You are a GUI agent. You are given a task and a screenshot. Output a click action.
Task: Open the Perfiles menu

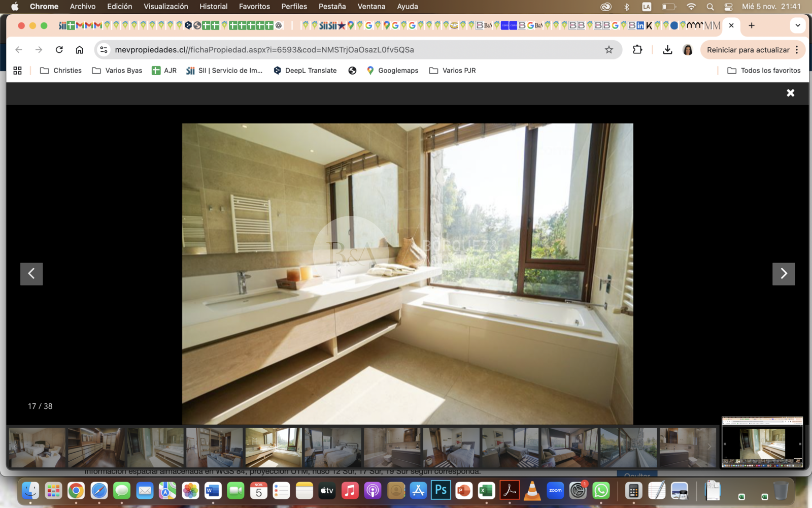coord(294,7)
